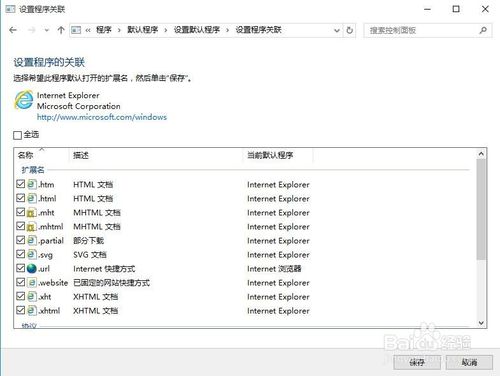The image size is (500, 376).
Task: Maximize the window
Action: point(456,9)
